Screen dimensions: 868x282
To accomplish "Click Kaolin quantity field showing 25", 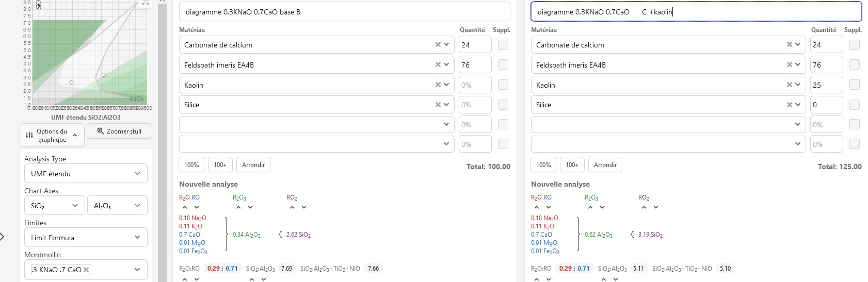I will (x=826, y=85).
